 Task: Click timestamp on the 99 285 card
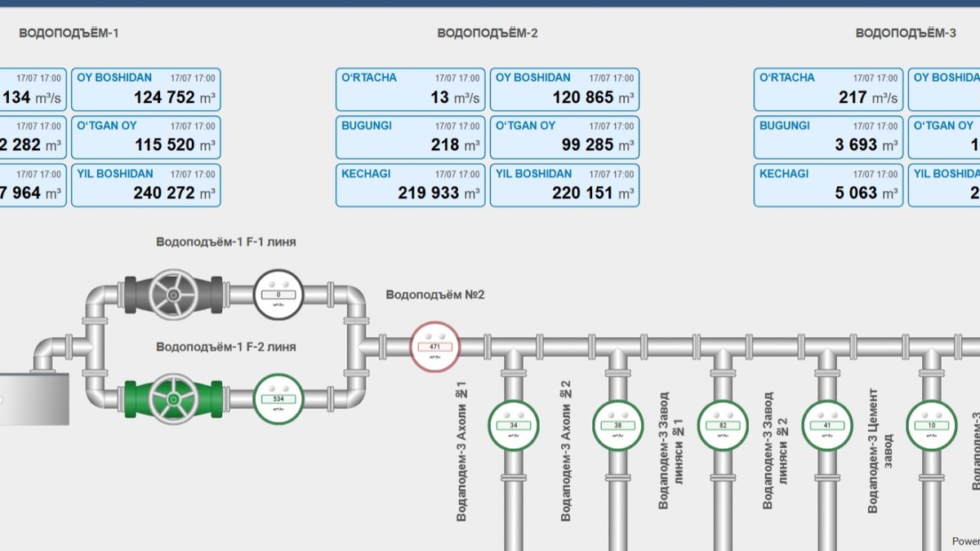tap(611, 127)
